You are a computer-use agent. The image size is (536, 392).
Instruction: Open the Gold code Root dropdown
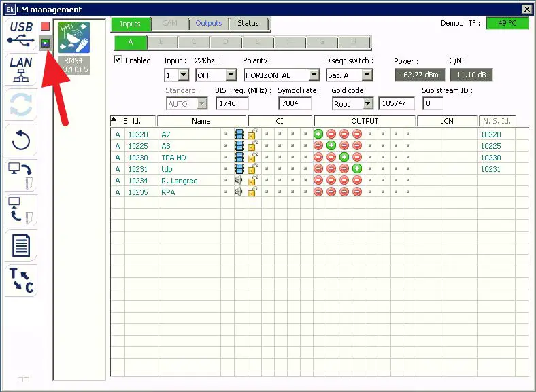pos(367,103)
